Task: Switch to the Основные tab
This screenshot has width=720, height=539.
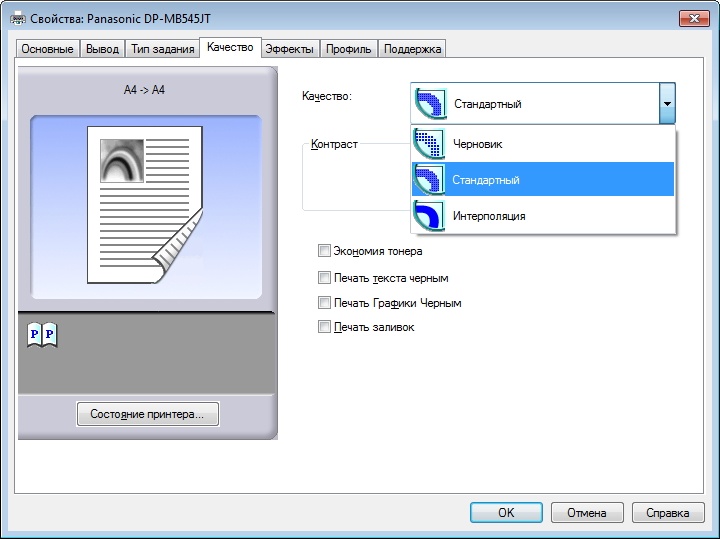Action: point(47,49)
